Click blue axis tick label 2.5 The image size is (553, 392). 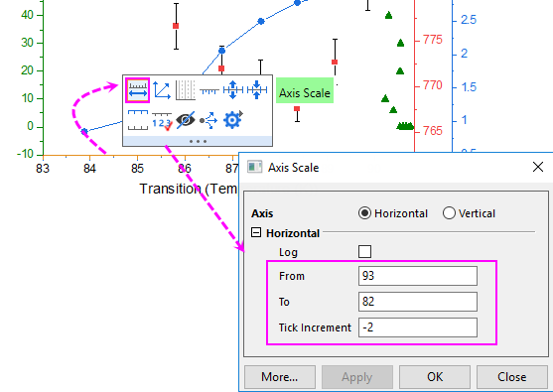[469, 20]
